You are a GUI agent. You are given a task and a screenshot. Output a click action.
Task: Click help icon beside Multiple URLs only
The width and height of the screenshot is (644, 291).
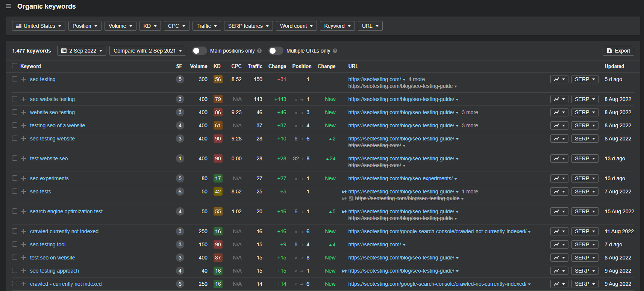(335, 51)
